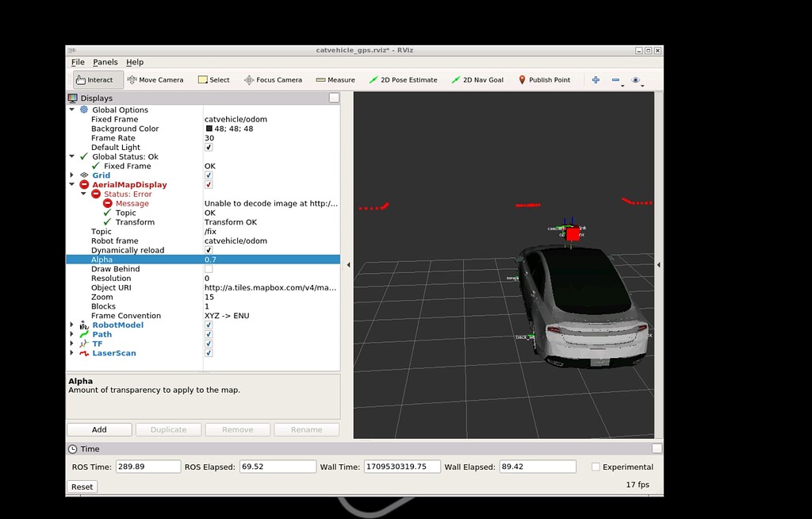Toggle the Dynamically reload checkbox
This screenshot has height=519, width=812.
(x=209, y=250)
